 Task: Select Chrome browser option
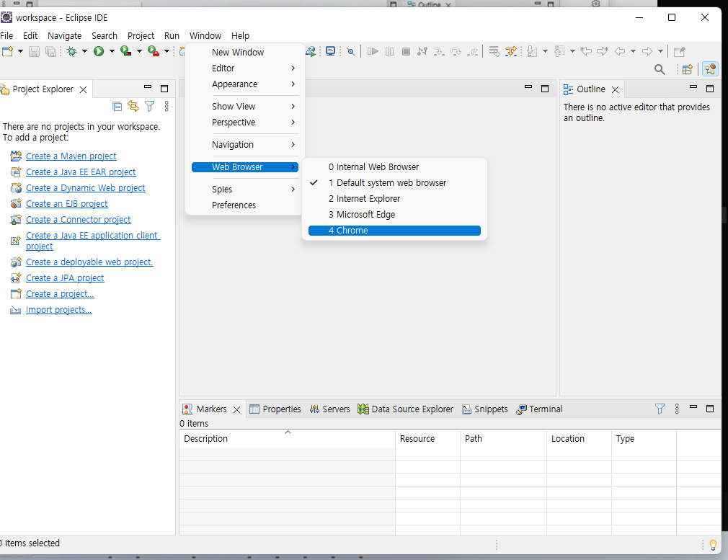pyautogui.click(x=394, y=231)
